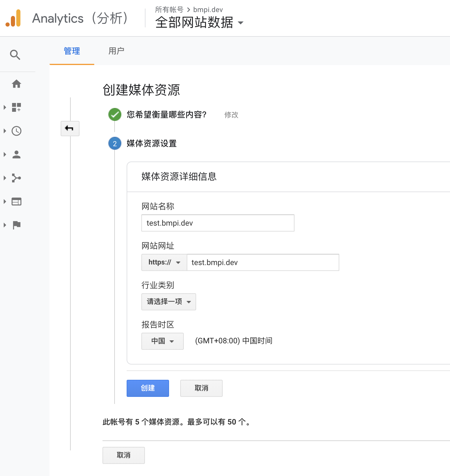Open the Behavior layout icon
Viewport: 450px width, 476px height.
16,202
